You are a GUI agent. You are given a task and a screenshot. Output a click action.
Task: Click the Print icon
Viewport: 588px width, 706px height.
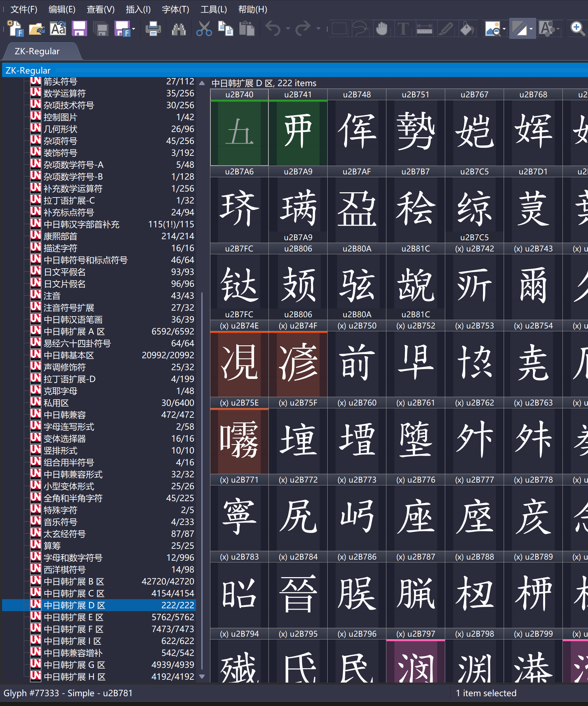[153, 29]
